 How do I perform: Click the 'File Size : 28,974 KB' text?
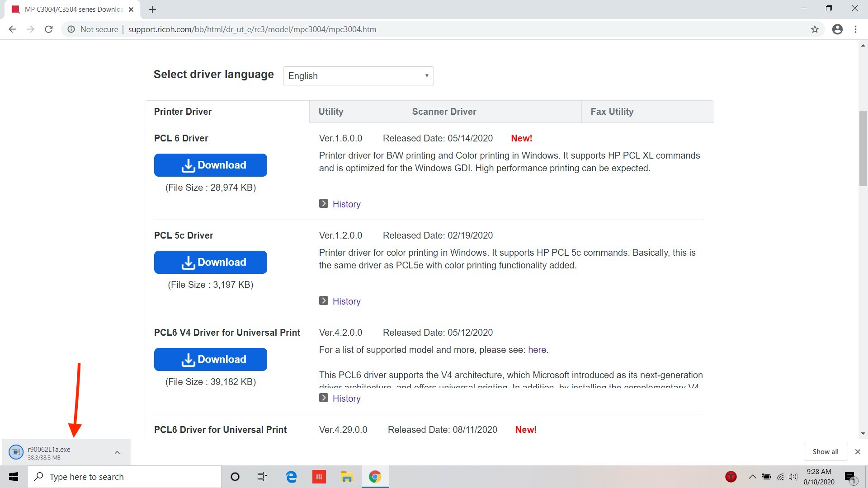[211, 188]
